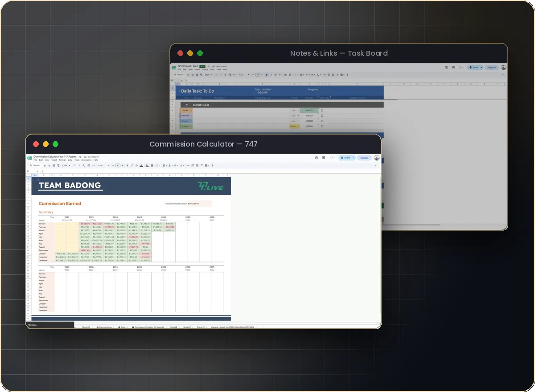Viewport: 535px width, 392px height.
Task: Star the Commission Calculator for 747 Agents document
Action: pyautogui.click(x=80, y=157)
